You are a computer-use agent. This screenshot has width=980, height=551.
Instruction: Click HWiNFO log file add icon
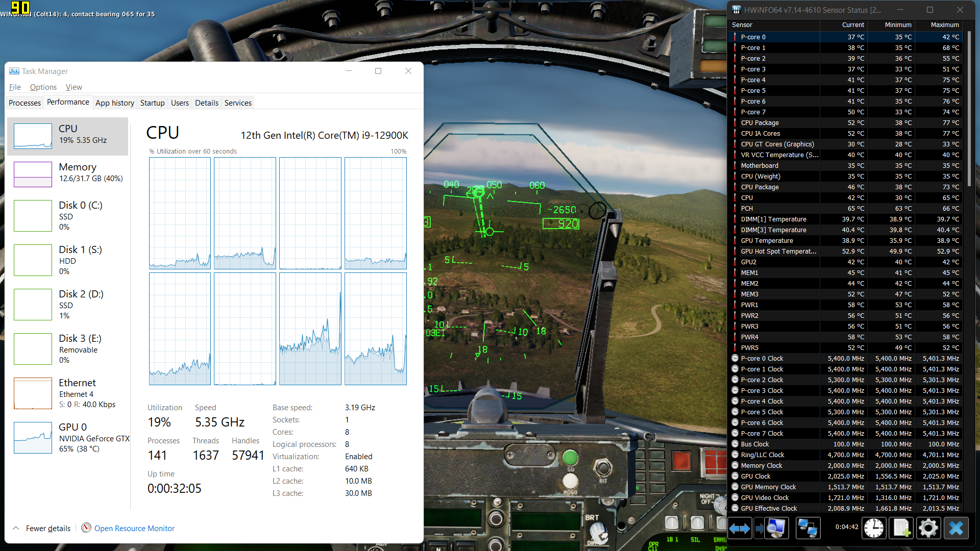click(901, 528)
